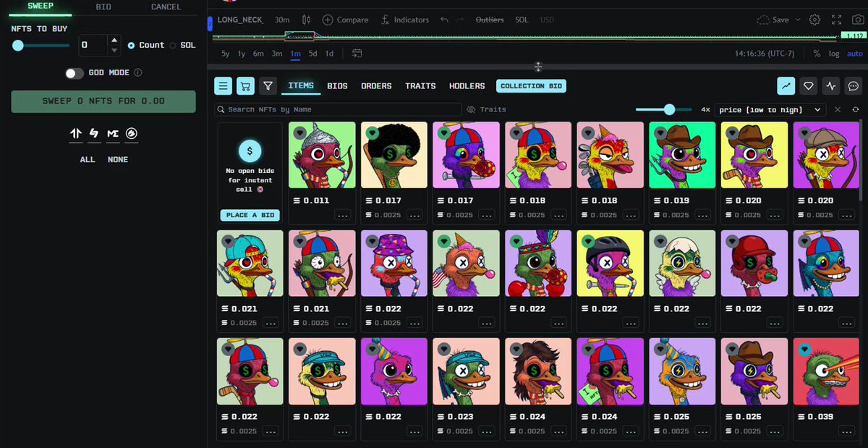This screenshot has width=868, height=448.
Task: Expand the Save dropdown arrow
Action: [798, 20]
